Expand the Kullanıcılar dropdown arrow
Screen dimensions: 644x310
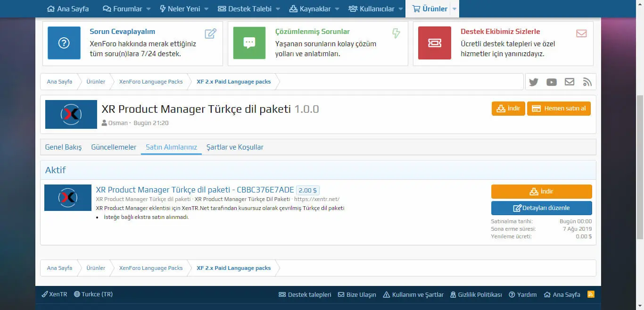(401, 9)
